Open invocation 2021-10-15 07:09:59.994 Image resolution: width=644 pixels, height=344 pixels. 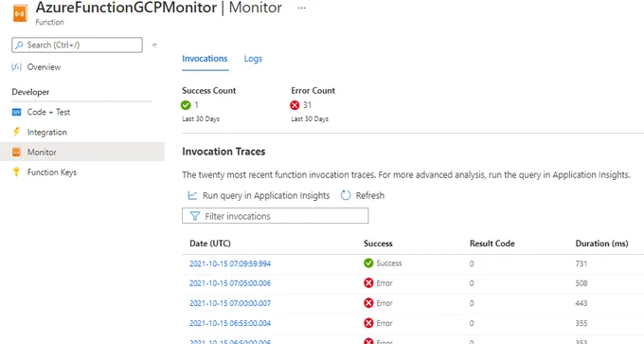pos(230,263)
